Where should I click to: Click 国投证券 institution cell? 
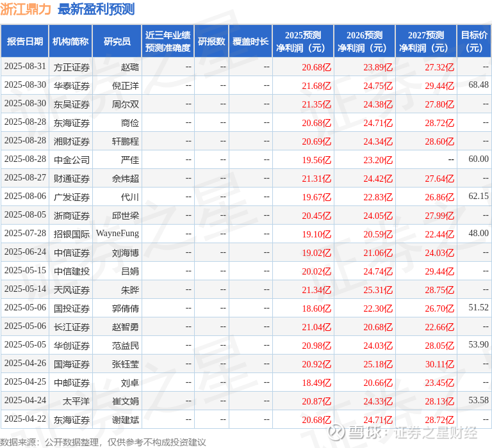click(x=72, y=308)
